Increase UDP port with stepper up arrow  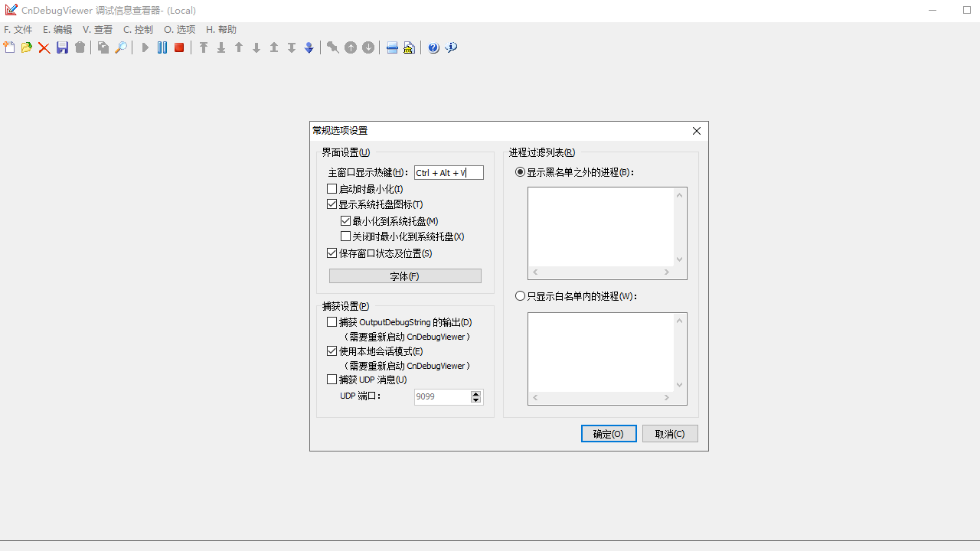[476, 393]
